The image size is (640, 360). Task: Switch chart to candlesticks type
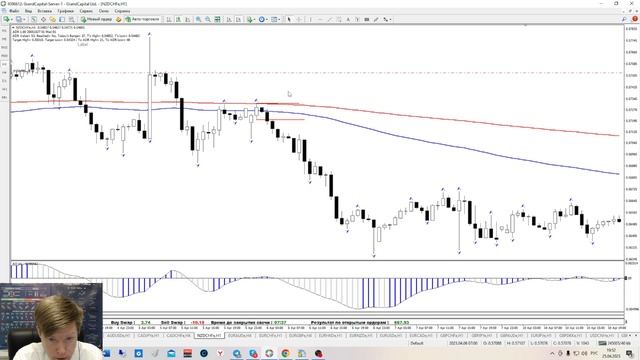178,19
